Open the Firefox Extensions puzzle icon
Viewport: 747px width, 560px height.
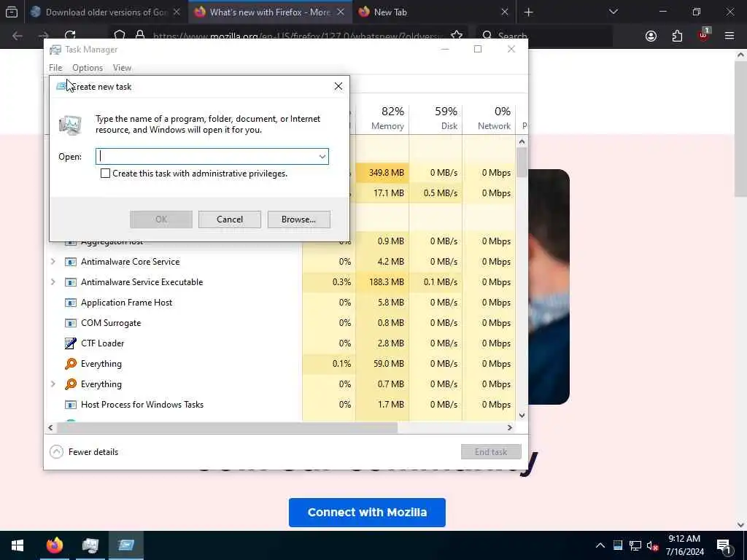click(x=677, y=36)
